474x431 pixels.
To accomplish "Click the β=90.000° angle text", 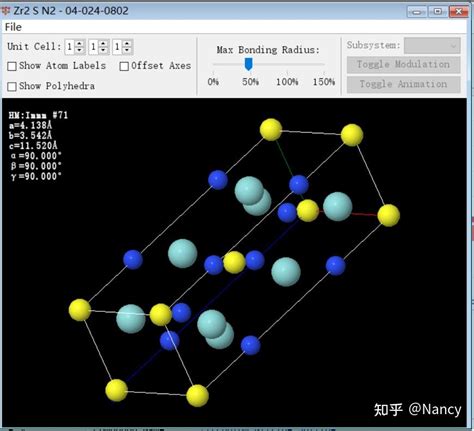I will (36, 166).
